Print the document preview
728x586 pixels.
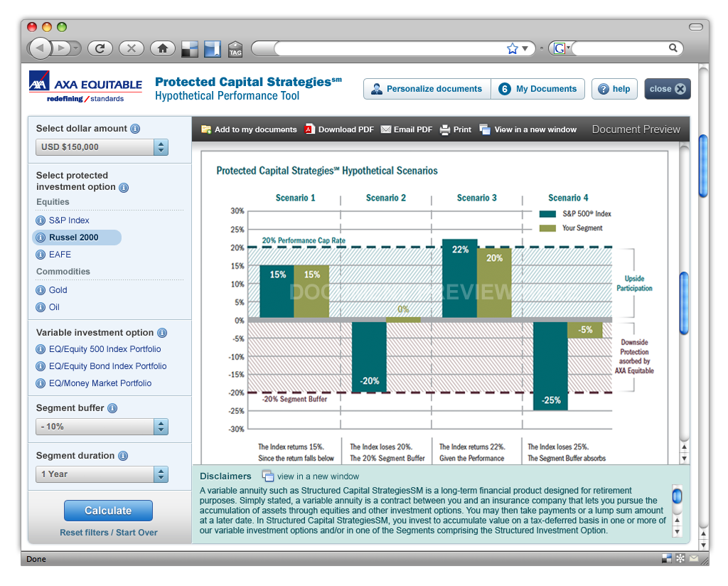(x=455, y=129)
